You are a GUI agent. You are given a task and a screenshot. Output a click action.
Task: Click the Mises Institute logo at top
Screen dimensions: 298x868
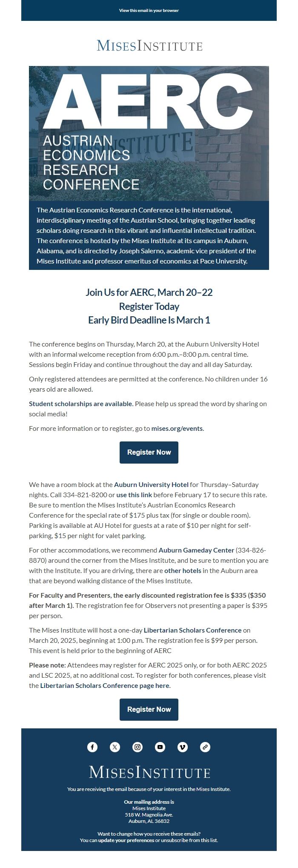[x=149, y=46]
